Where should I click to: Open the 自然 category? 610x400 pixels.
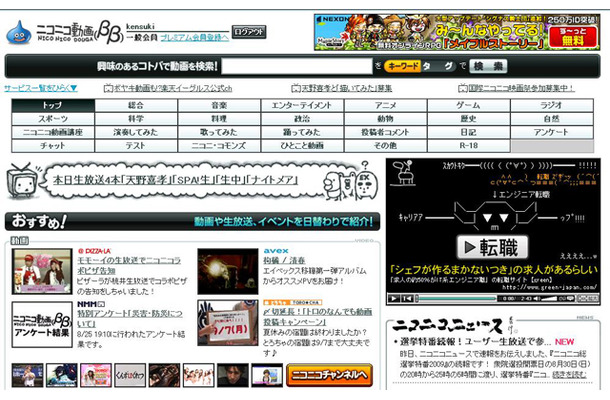tap(552, 119)
